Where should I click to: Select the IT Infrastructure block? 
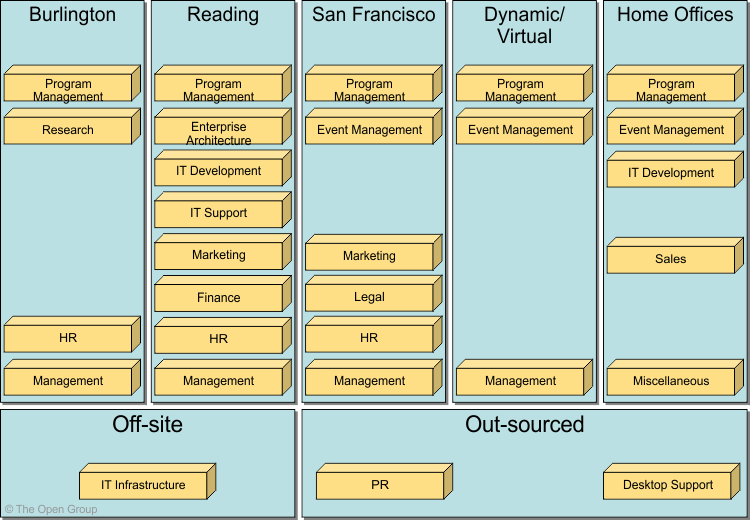point(147,482)
